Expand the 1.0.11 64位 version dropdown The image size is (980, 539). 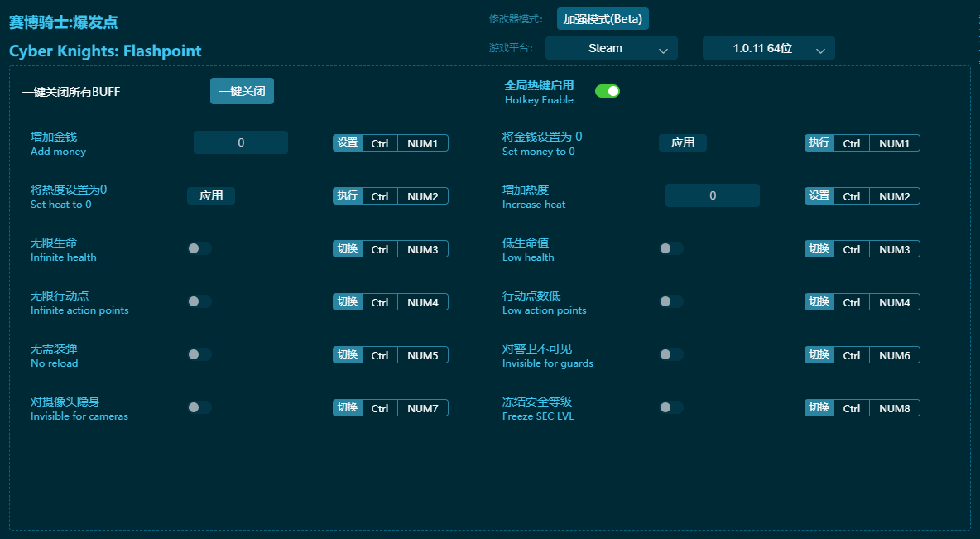[x=768, y=48]
